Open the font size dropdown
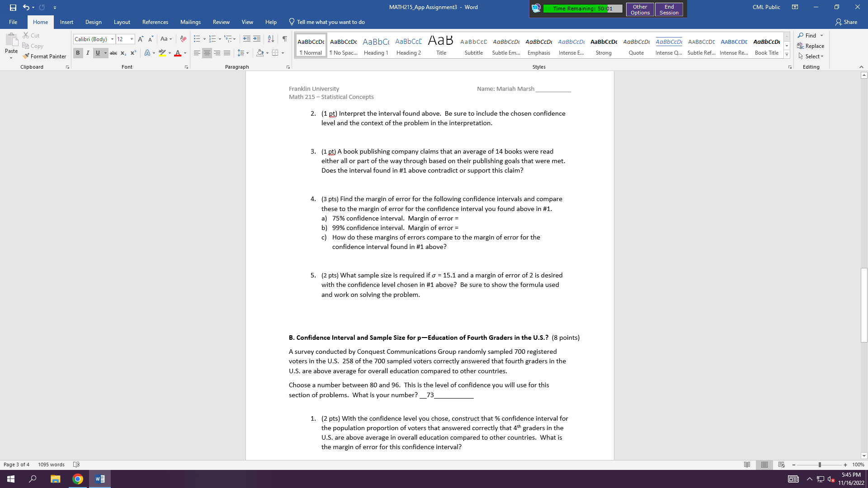 click(x=132, y=39)
